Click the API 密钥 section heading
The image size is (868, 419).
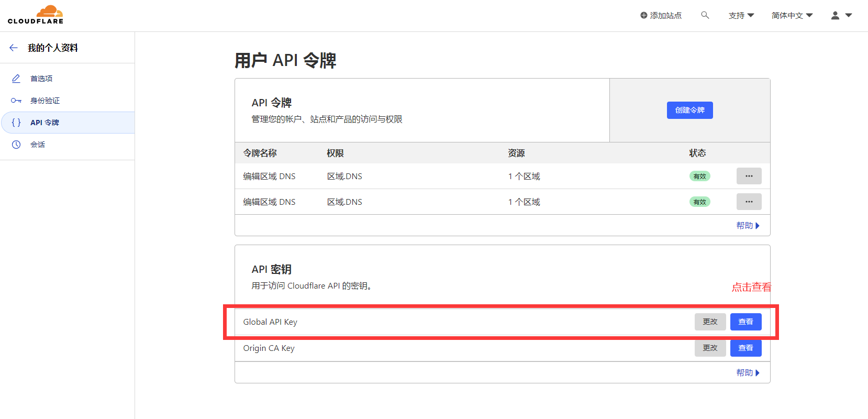coord(271,269)
